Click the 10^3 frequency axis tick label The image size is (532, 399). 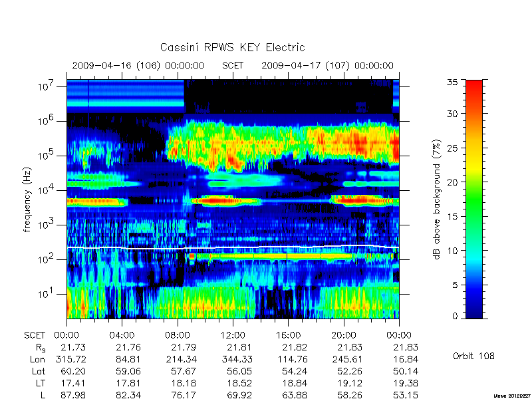coord(45,224)
